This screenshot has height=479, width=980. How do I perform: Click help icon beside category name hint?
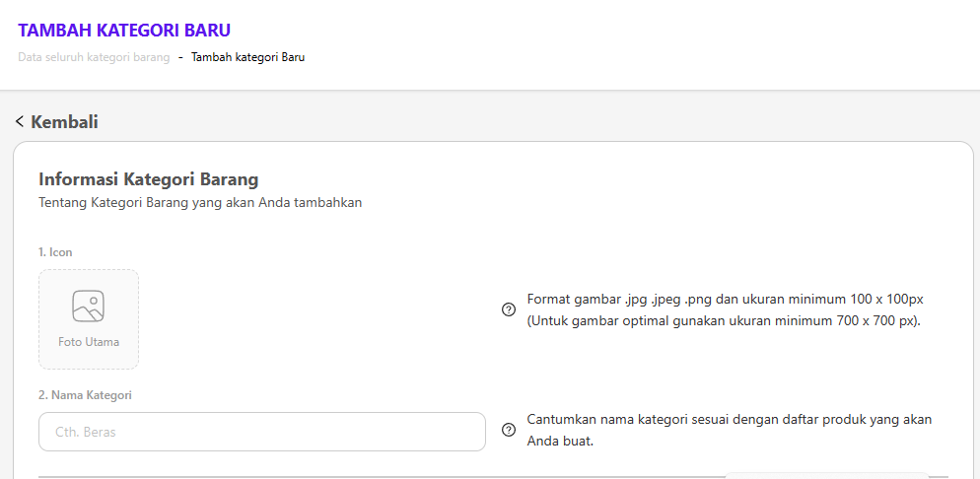tap(509, 430)
